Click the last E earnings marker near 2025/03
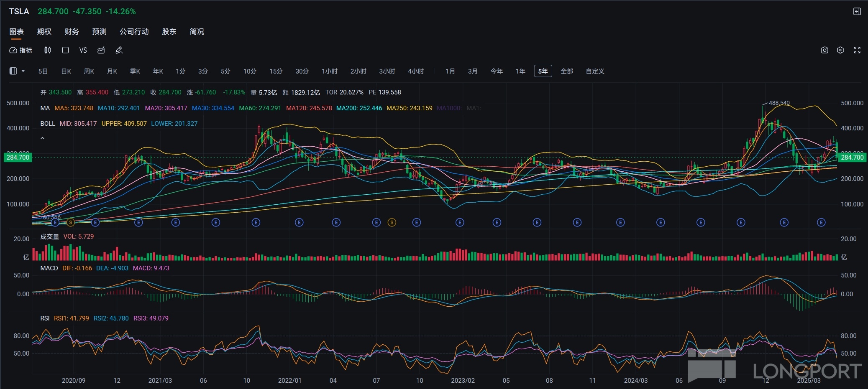 click(821, 223)
